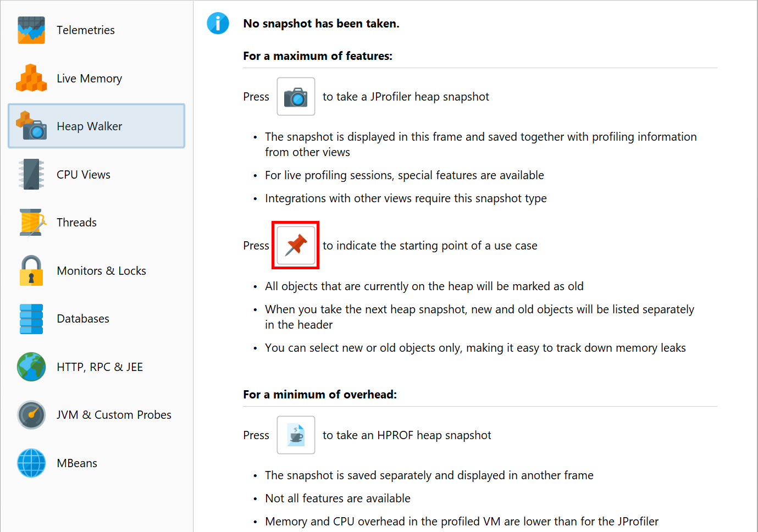Open the HTTP, RPC & JEE globe icon
758x532 pixels.
coord(31,367)
